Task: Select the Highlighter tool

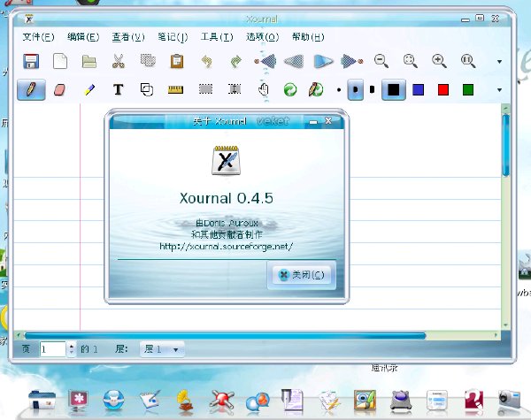Action: 89,89
